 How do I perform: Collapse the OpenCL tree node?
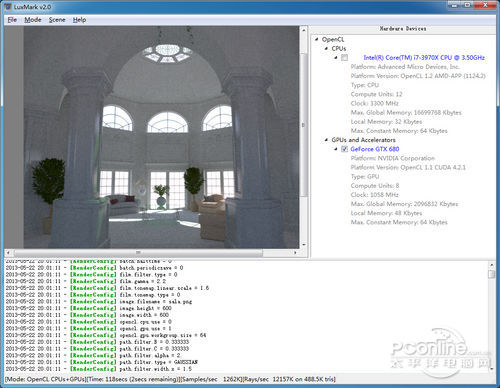click(317, 40)
